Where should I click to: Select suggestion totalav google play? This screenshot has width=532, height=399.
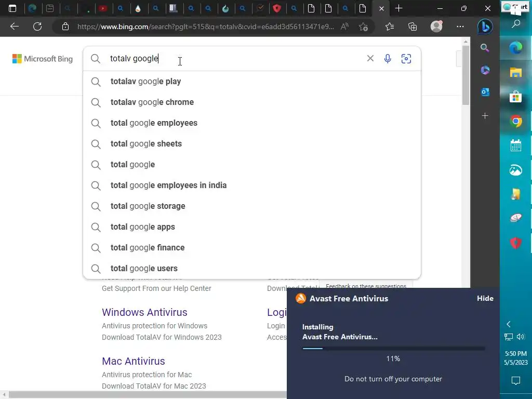click(252, 82)
